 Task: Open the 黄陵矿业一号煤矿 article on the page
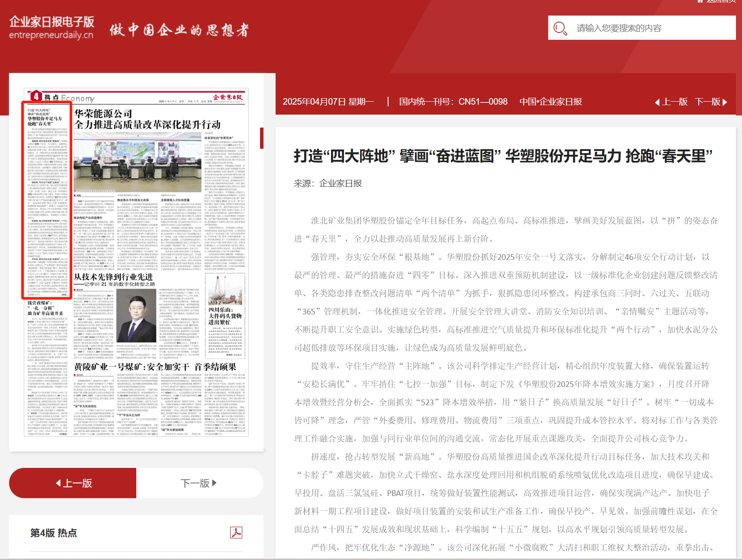point(155,367)
